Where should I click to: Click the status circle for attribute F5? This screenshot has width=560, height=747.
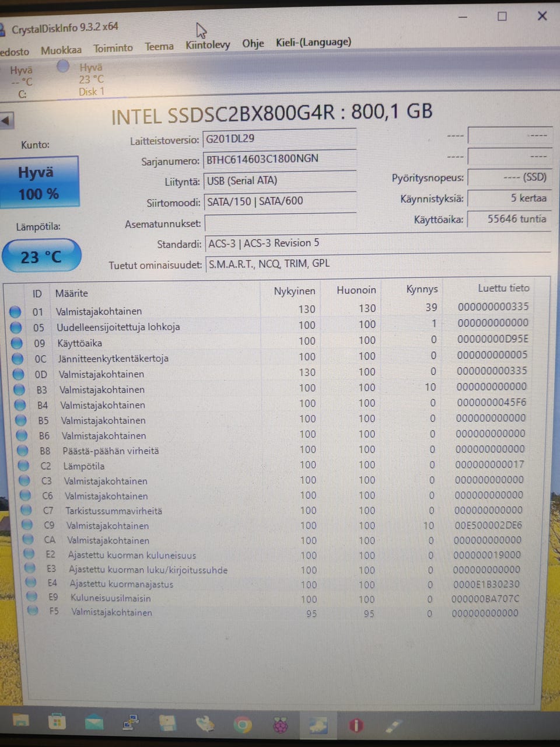(33, 611)
